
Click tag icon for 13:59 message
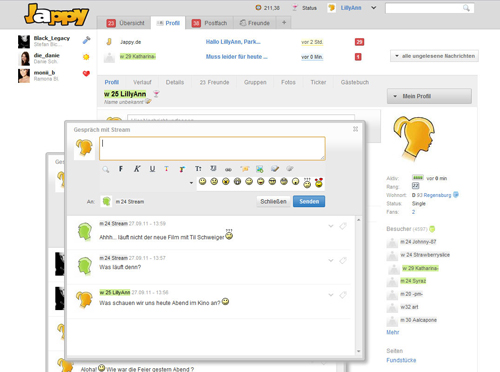pyautogui.click(x=343, y=226)
